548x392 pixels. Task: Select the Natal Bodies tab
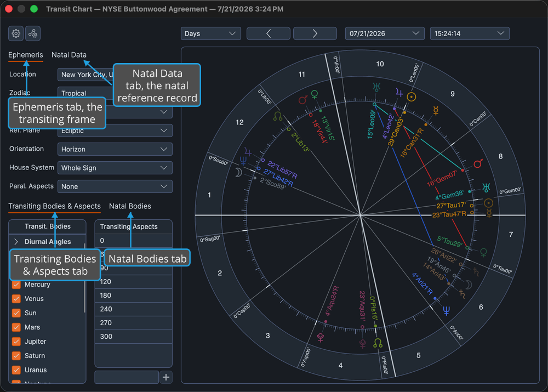tap(130, 206)
